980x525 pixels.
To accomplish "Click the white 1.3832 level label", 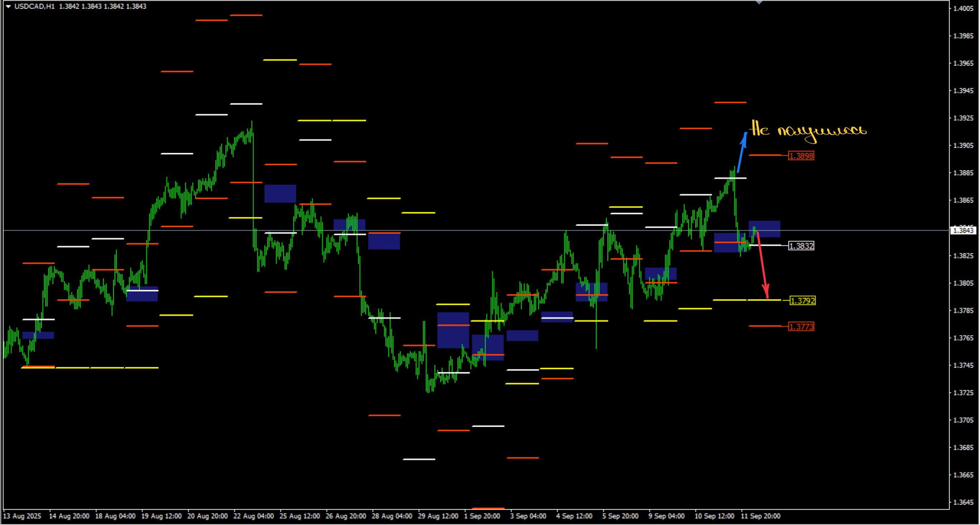I will 801,246.
